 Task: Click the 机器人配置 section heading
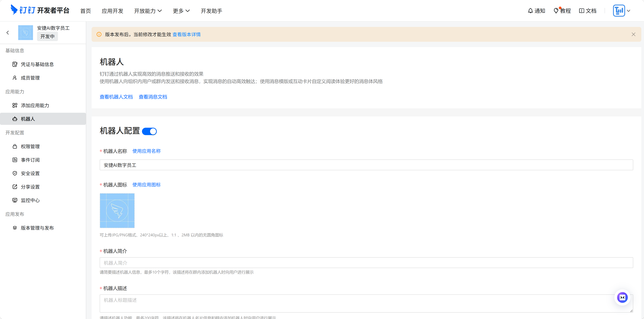pyautogui.click(x=120, y=131)
